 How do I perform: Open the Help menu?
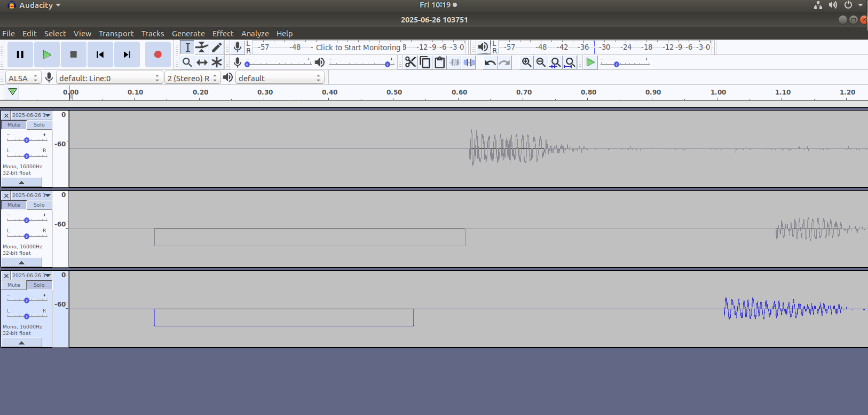(x=285, y=33)
